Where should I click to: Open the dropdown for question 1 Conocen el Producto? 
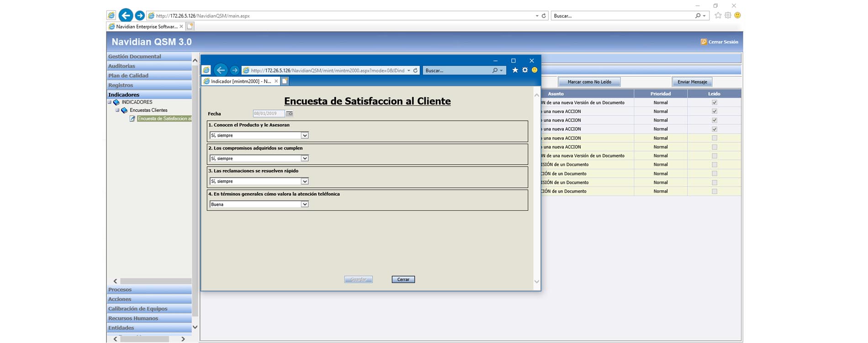304,136
